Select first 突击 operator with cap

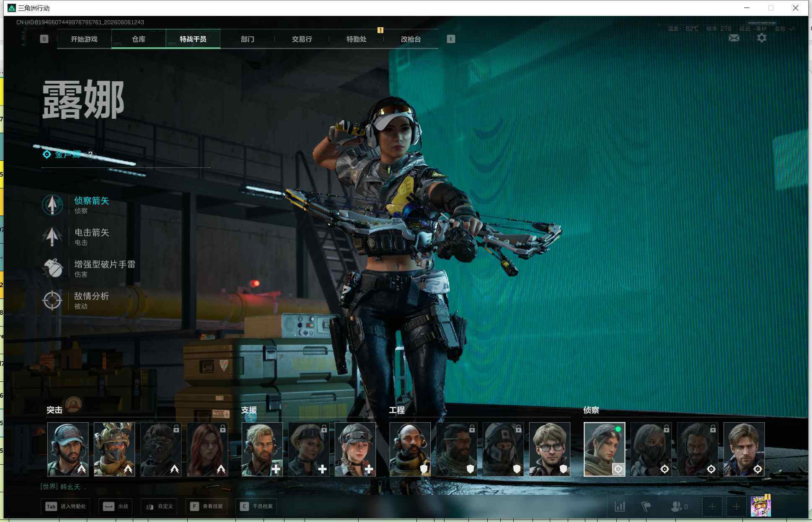click(x=68, y=449)
